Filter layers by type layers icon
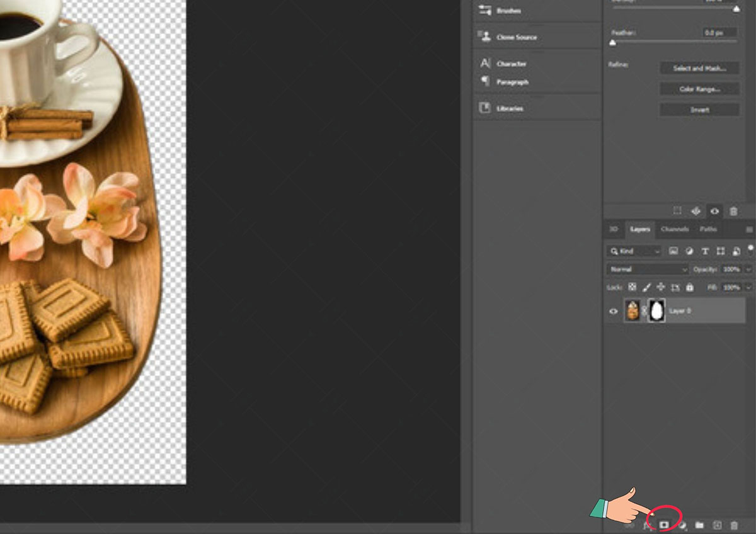Screen dimensions: 756x534 pyautogui.click(x=705, y=251)
